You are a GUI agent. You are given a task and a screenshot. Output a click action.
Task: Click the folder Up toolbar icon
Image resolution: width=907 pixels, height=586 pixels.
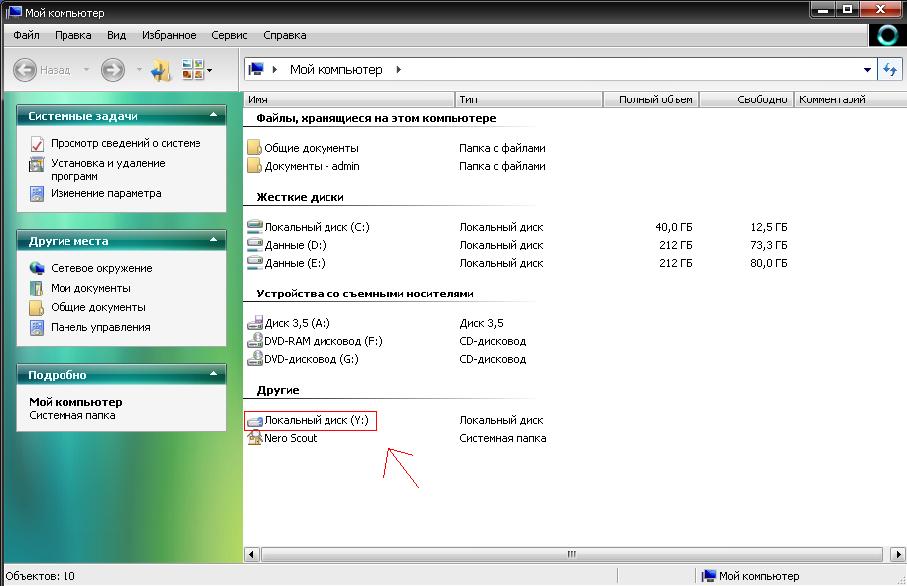click(161, 70)
